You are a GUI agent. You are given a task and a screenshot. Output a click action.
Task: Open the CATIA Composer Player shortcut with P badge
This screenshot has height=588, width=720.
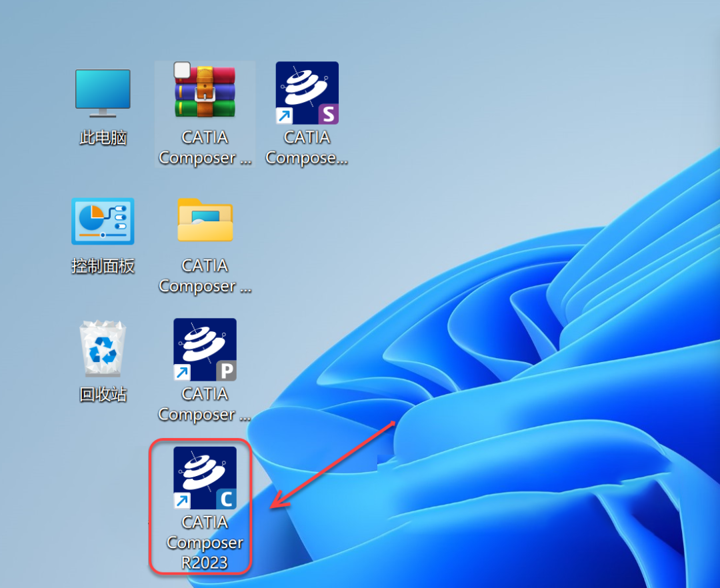click(x=203, y=349)
